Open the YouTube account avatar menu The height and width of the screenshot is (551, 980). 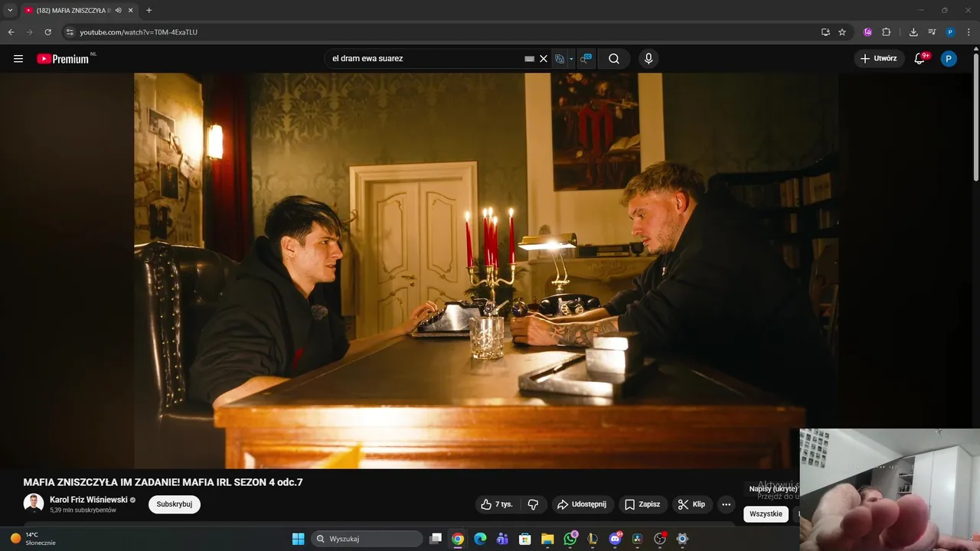(949, 59)
